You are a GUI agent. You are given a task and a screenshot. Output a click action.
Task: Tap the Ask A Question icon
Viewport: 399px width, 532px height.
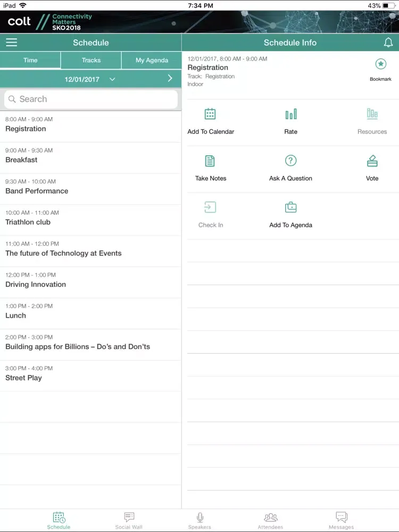pos(291,161)
